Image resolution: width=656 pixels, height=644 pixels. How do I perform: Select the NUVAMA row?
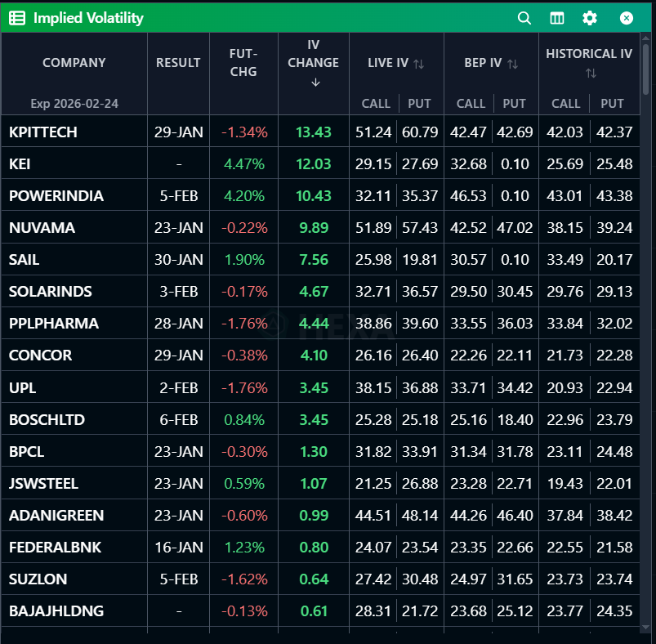click(x=320, y=228)
